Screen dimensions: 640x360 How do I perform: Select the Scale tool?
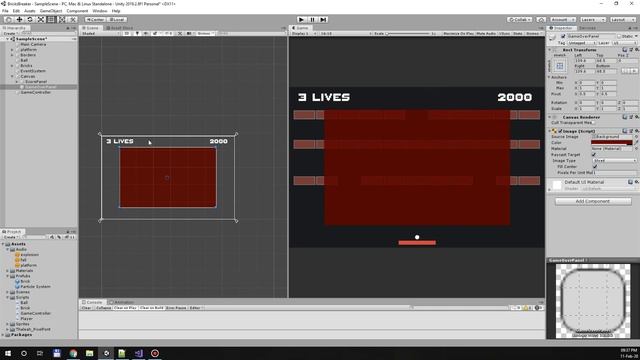tap(40, 20)
